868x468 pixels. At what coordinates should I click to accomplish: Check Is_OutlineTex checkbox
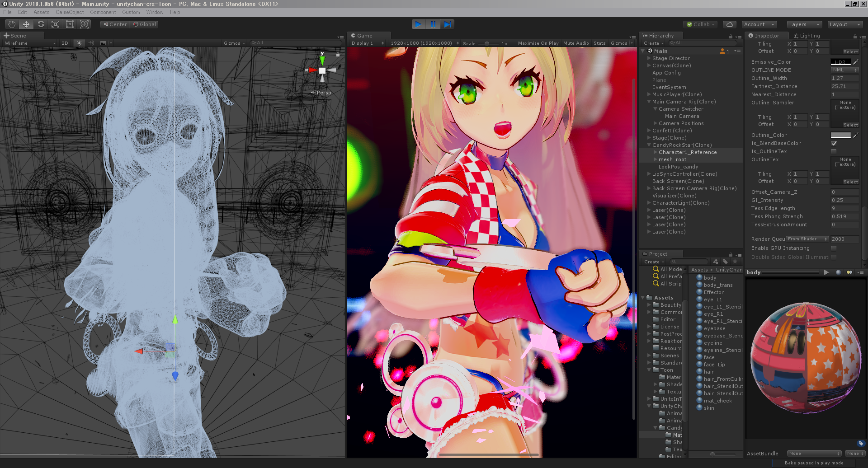[834, 151]
